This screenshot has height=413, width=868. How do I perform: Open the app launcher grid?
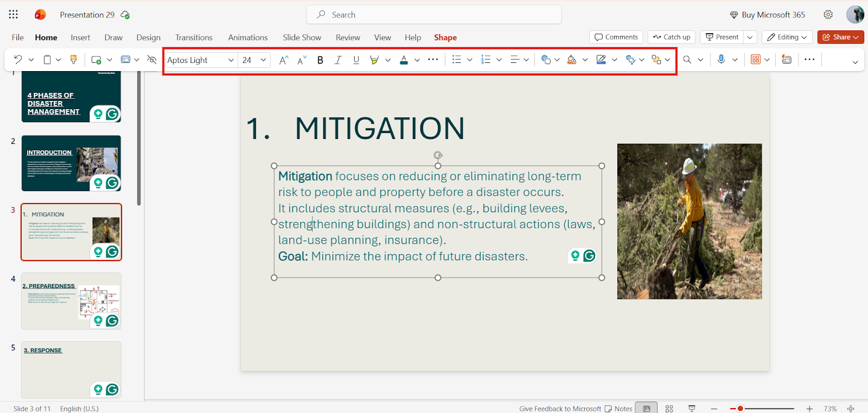[x=14, y=15]
